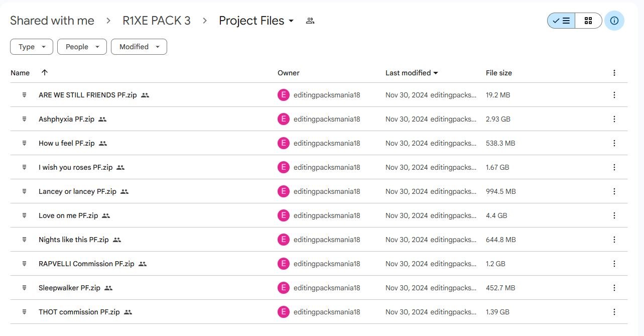Image resolution: width=644 pixels, height=336 pixels.
Task: Navigate to R1XE PACK 3 breadcrumb
Action: pyautogui.click(x=157, y=21)
